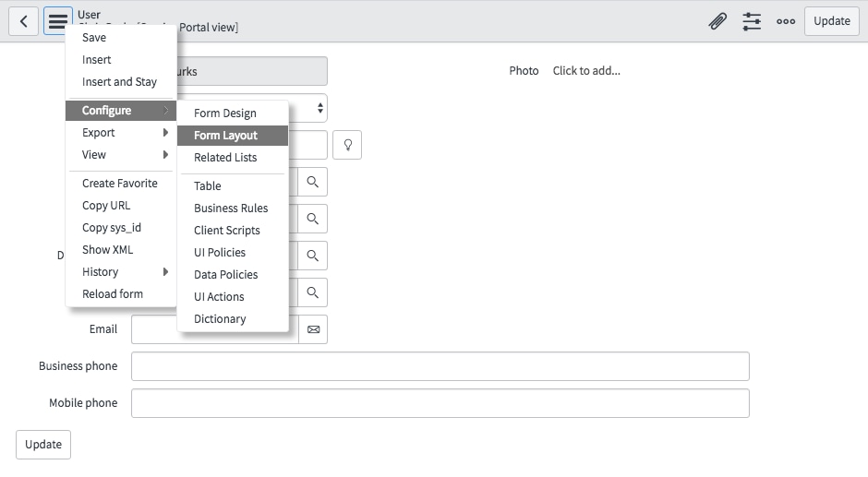The image size is (868, 477).
Task: Open the Configure submenu
Action: pos(121,110)
